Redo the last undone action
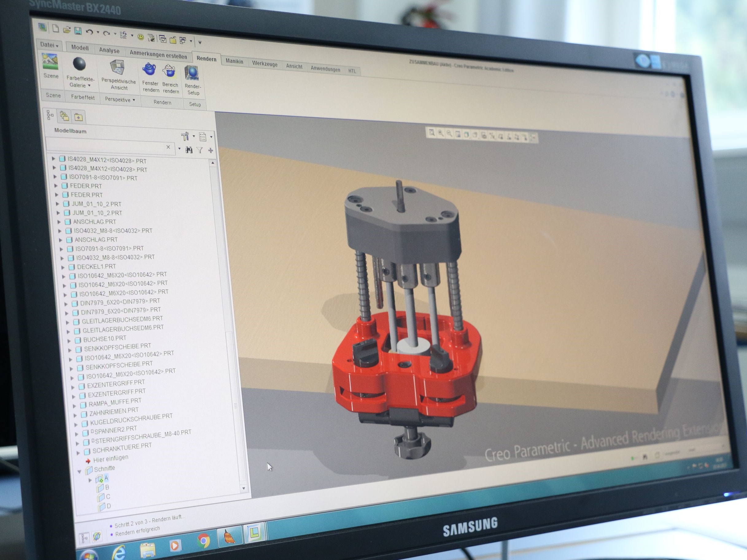 pos(106,33)
